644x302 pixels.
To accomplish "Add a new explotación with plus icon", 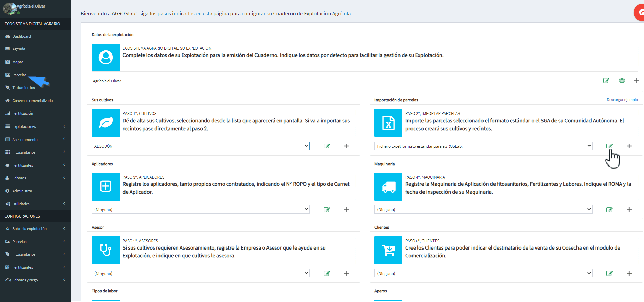I will point(636,81).
